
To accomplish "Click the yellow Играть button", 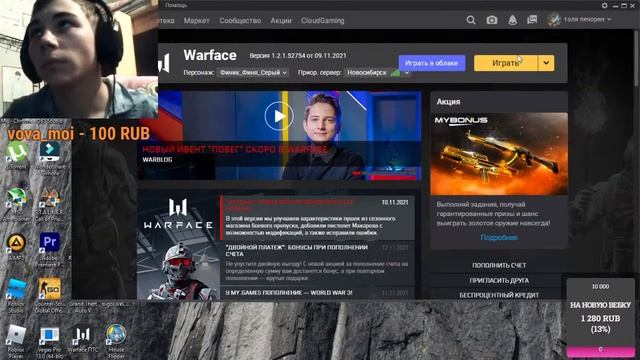I will [506, 63].
